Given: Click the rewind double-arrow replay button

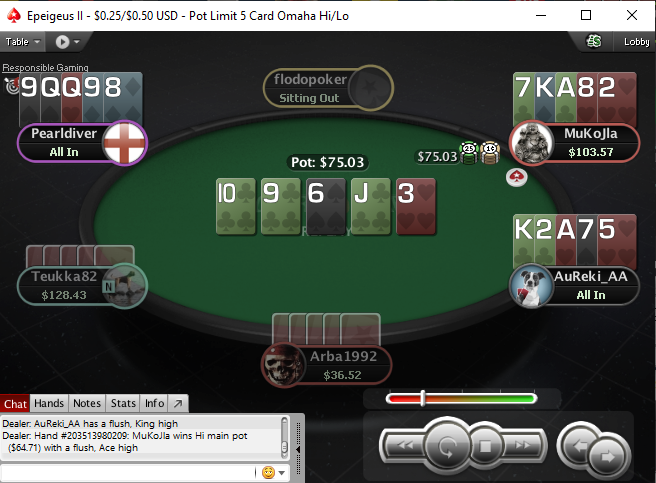Looking at the screenshot, I should [405, 445].
